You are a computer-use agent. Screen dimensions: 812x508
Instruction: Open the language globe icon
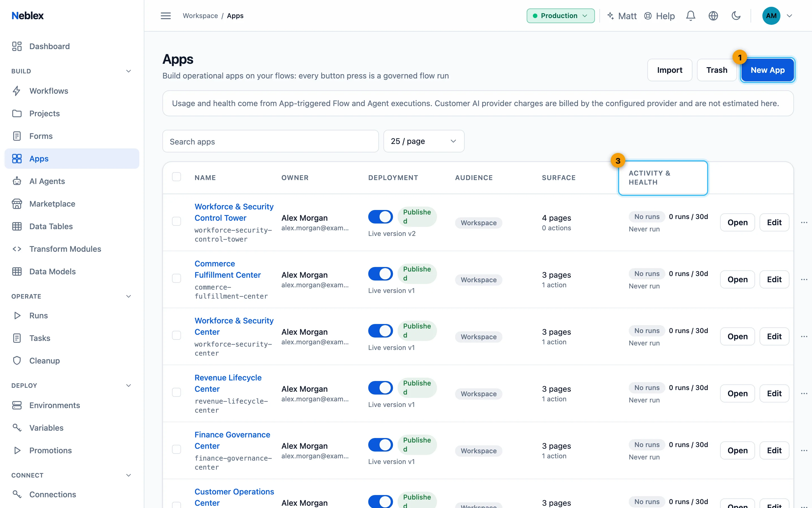[x=713, y=16]
